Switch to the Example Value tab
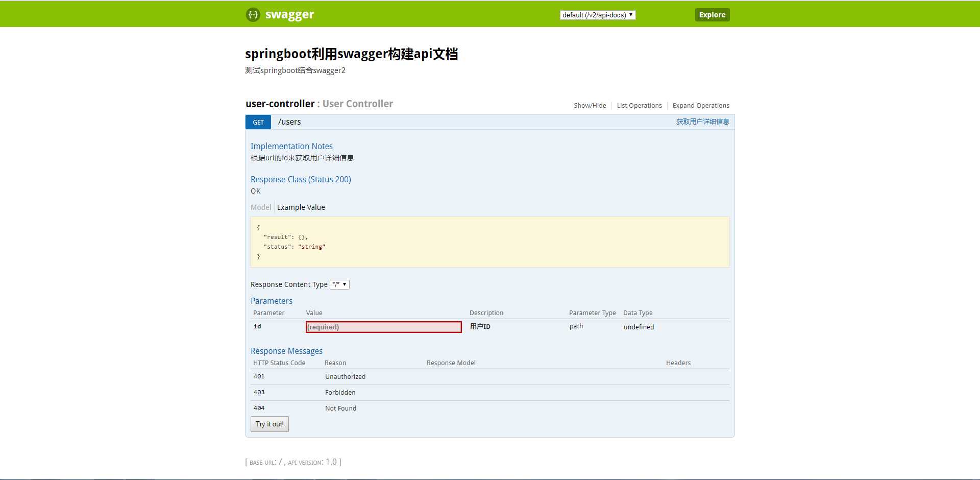 point(301,207)
